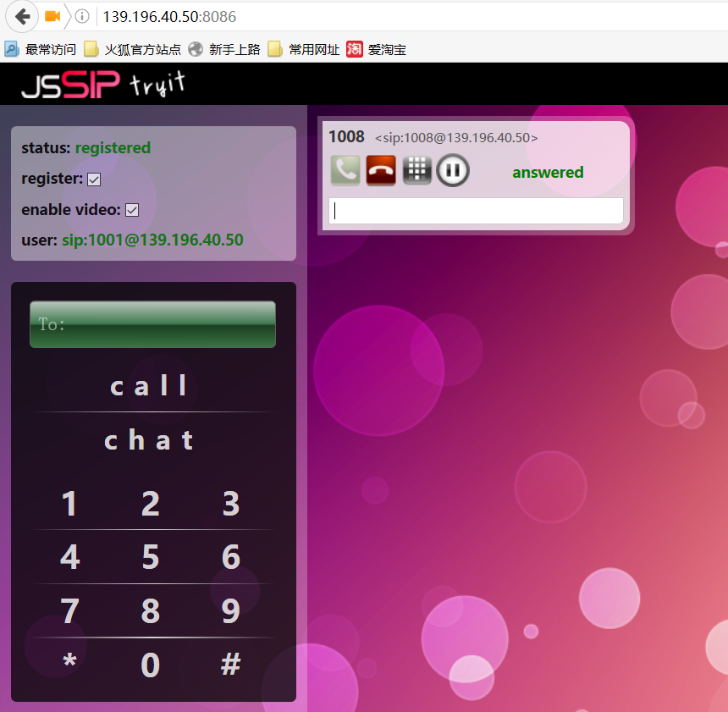The height and width of the screenshot is (712, 728).
Task: Hang up with the red phone icon
Action: pos(381,170)
